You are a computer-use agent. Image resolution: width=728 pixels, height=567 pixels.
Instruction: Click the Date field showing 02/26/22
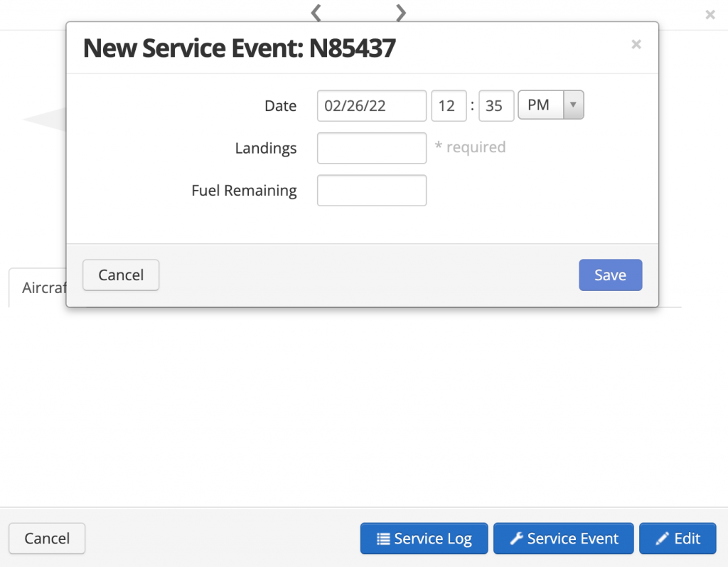pyautogui.click(x=371, y=105)
